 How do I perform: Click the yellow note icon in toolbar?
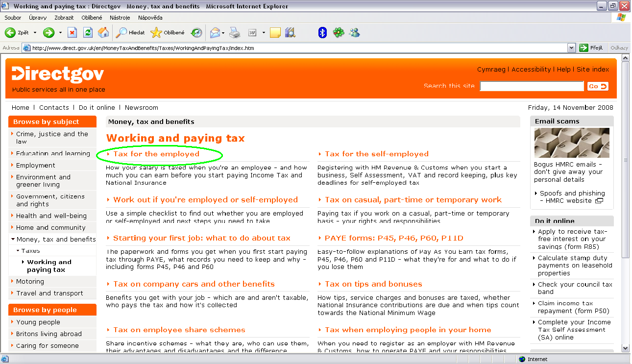[275, 33]
